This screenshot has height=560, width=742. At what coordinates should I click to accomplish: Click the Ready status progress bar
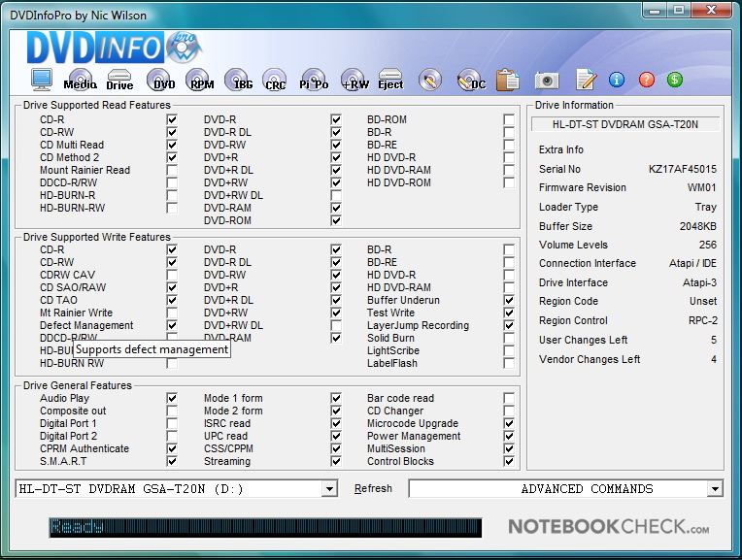coord(265,527)
